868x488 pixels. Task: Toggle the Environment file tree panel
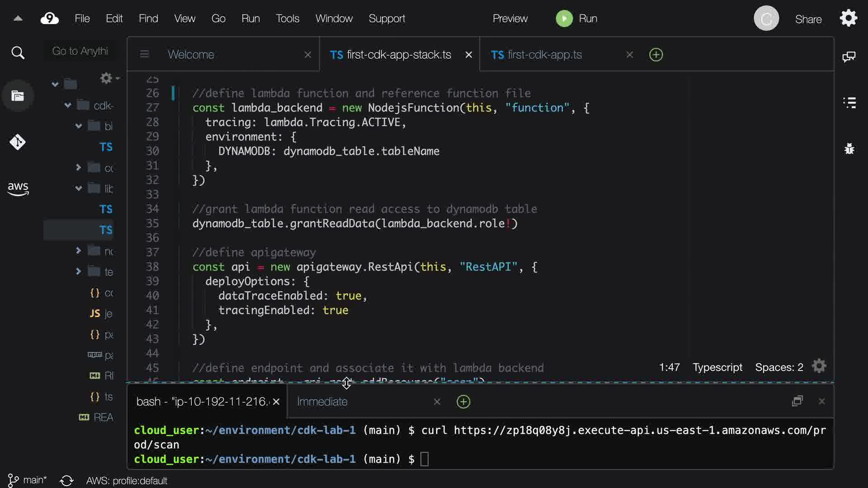tap(18, 96)
